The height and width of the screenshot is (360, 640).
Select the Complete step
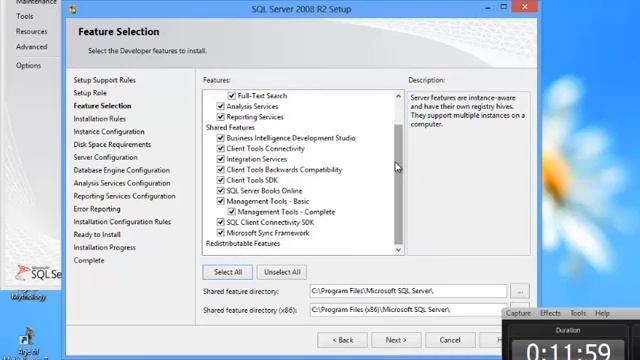(89, 260)
